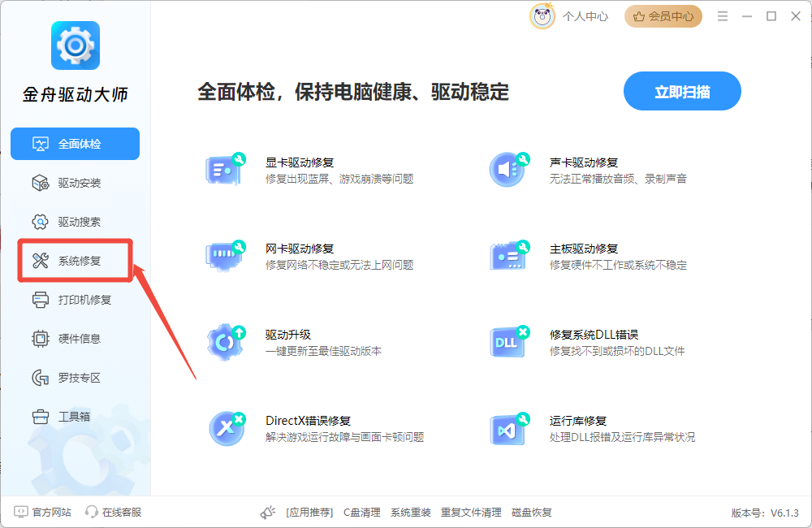This screenshot has width=812, height=528.
Task: Open the 会员中心 member button
Action: (663, 16)
